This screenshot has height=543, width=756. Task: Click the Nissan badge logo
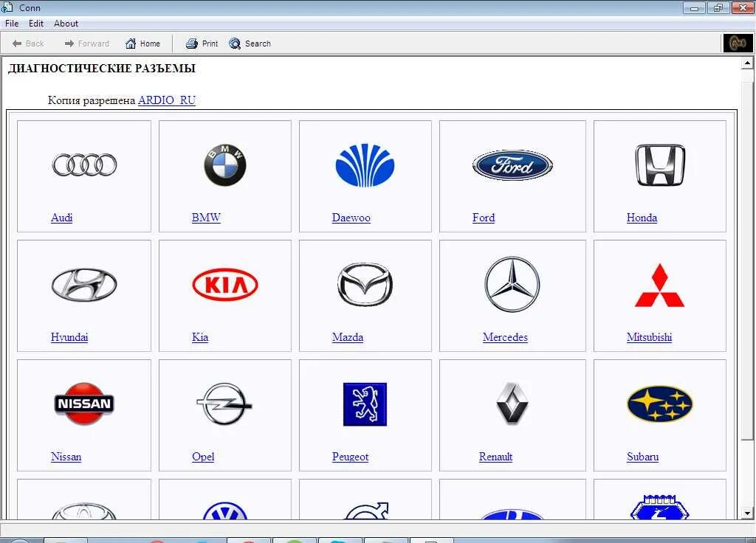(84, 404)
